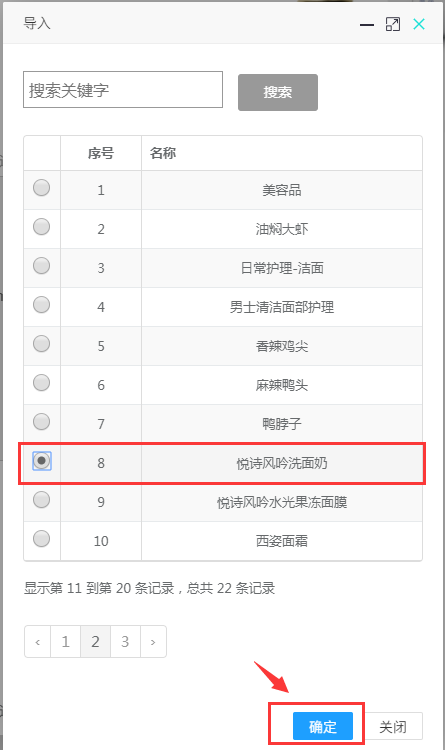Select 男士清洁面部护理 radio button

42,305
